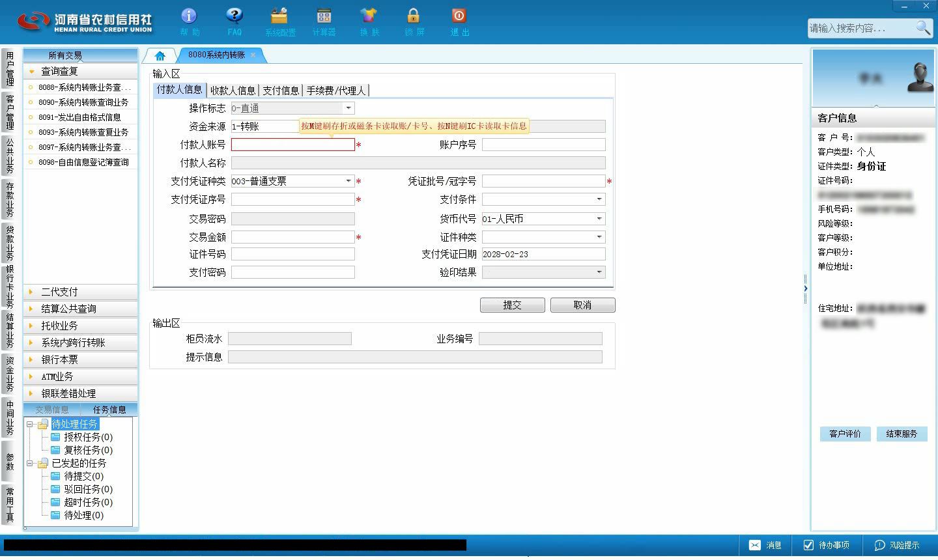Screen dimensions: 938x560
Task: Select the 付款人信息 tab
Action: click(179, 90)
